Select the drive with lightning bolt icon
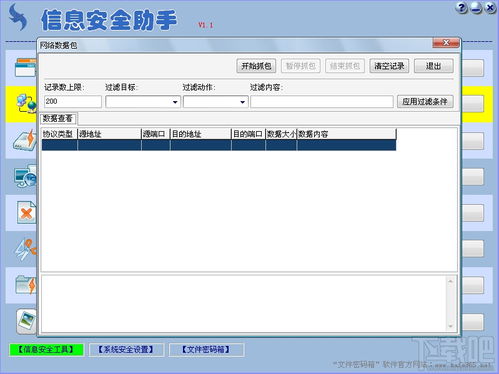Viewport: 499px width, 374px height. [25, 139]
